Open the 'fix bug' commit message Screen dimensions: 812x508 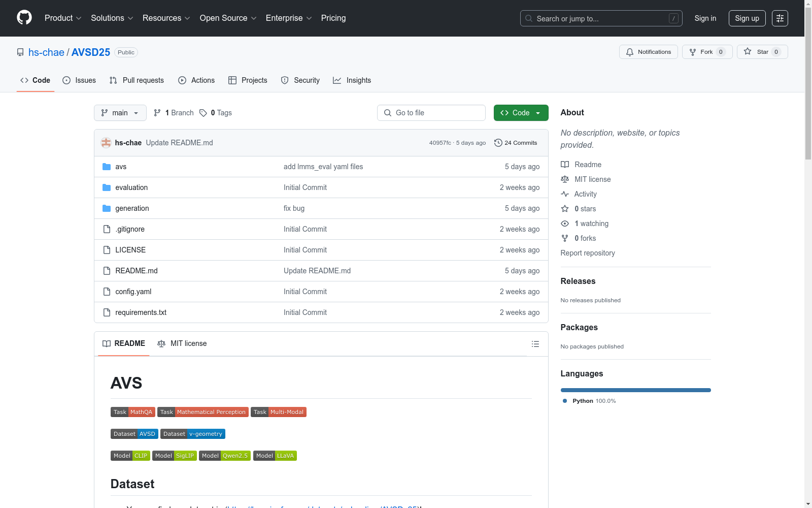[x=294, y=208]
